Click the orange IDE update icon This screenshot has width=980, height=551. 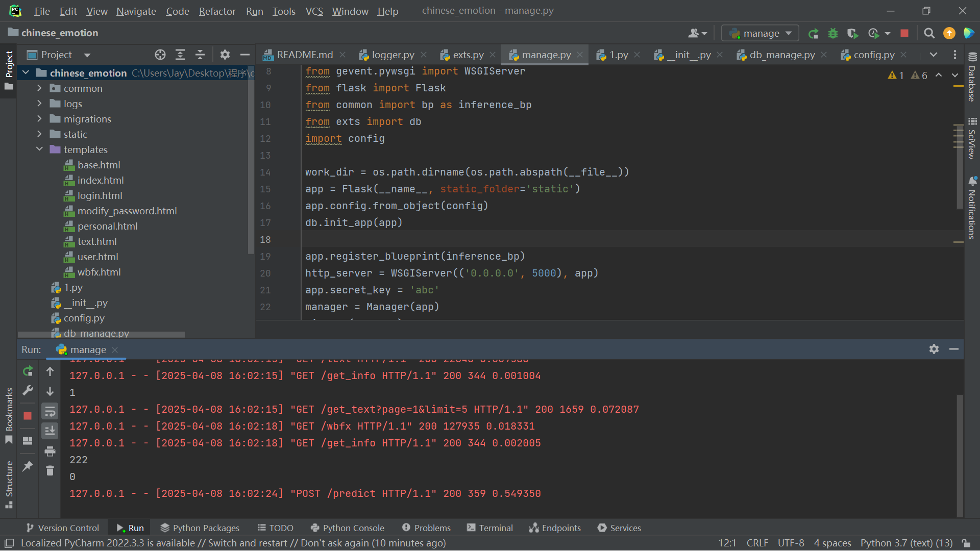949,33
